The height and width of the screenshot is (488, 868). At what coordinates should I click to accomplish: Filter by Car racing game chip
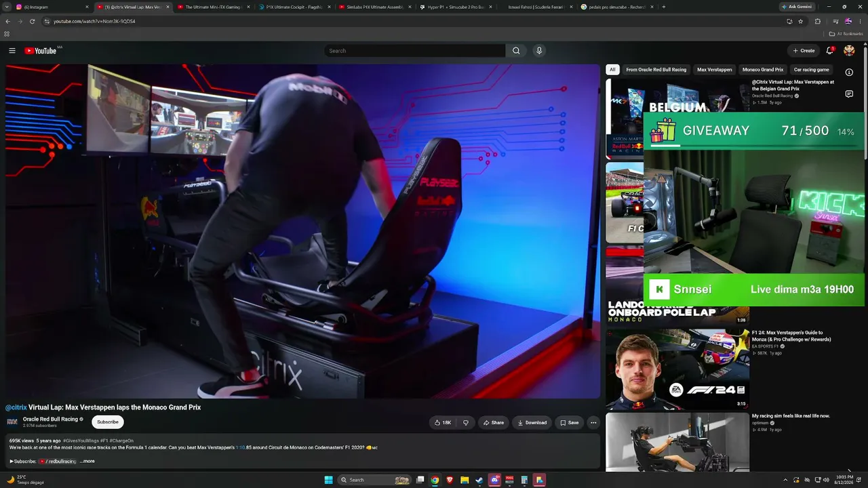pos(811,70)
